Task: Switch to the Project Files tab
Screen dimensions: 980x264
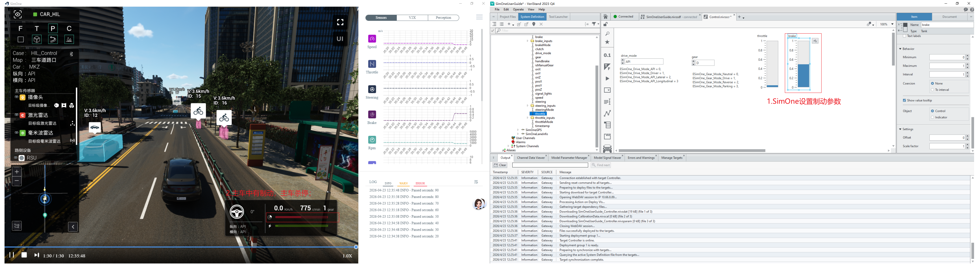Action: 508,17
